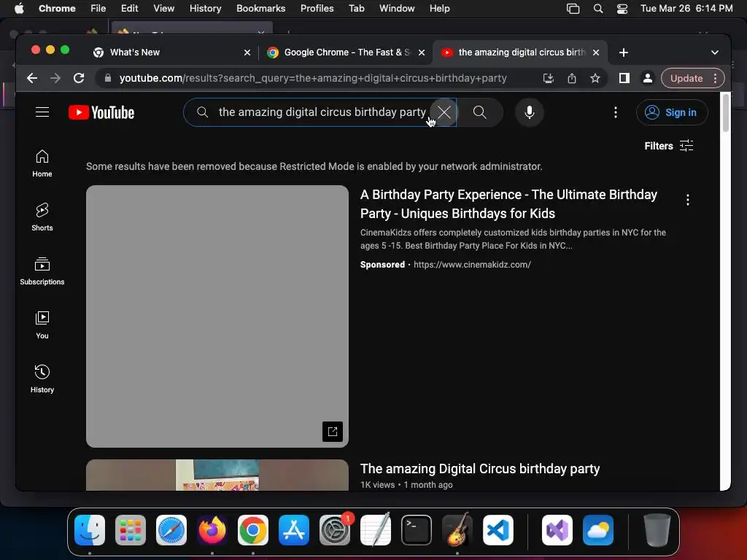Switch to the What's New tab
The height and width of the screenshot is (560, 747).
click(x=166, y=52)
